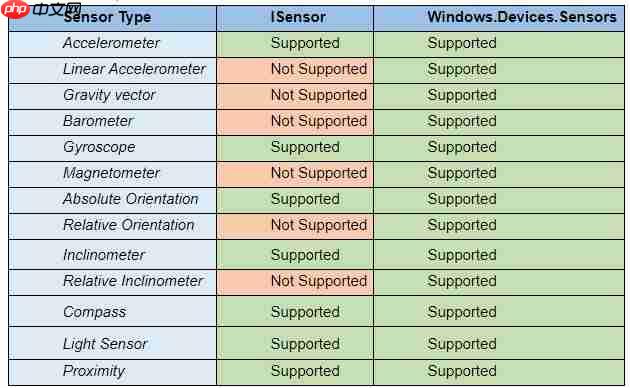This screenshot has width=630, height=388.
Task: Select the Absolute Orientation cell
Action: [x=112, y=200]
